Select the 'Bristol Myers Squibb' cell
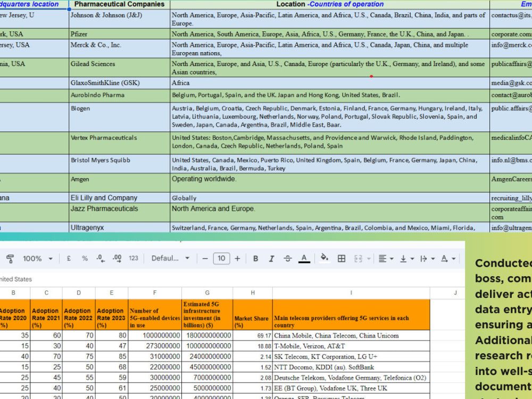 click(x=119, y=164)
